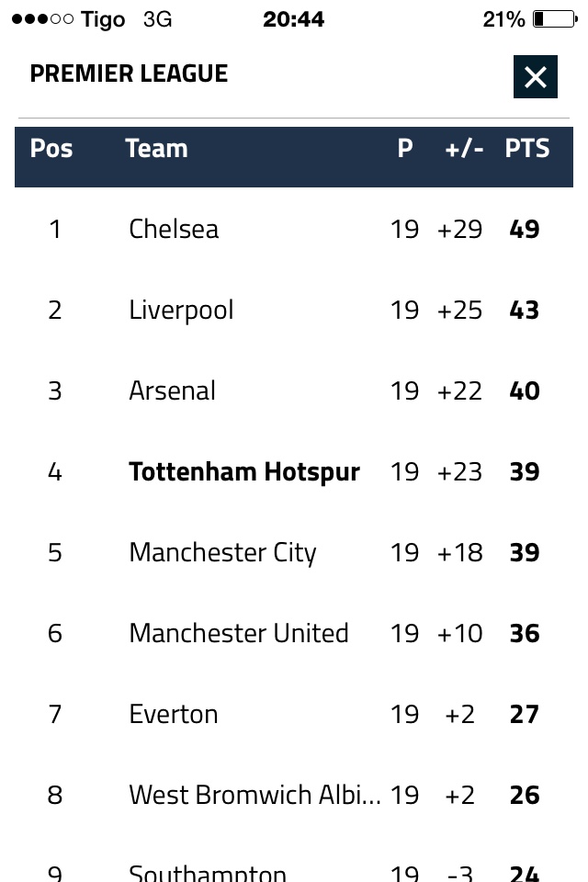Image resolution: width=588 pixels, height=882 pixels.
Task: Tap the Premier League title
Action: pyautogui.click(x=129, y=73)
